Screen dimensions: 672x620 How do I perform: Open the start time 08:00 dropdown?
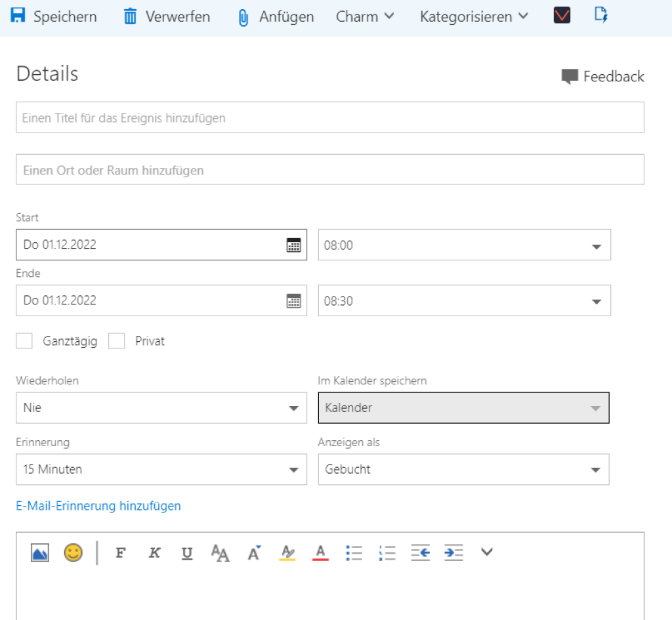point(464,245)
